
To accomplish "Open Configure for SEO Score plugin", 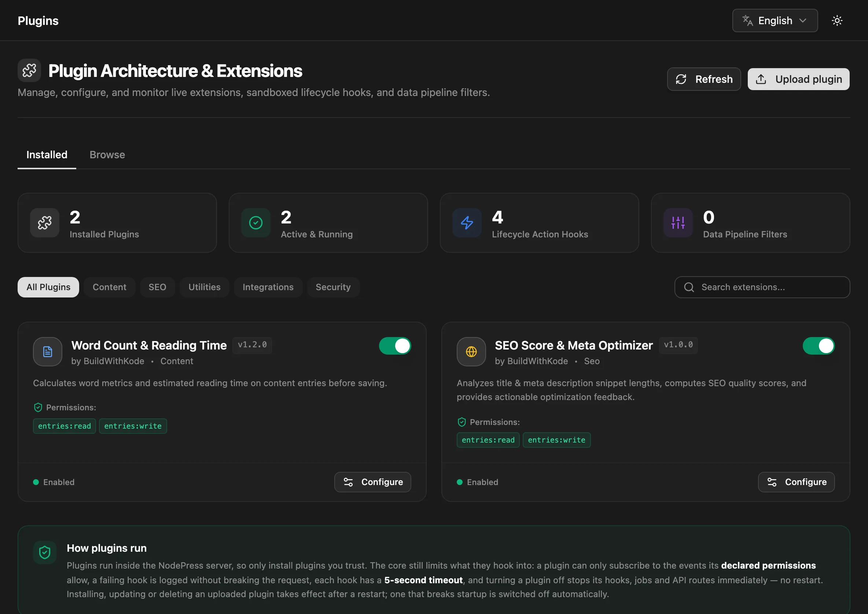I will click(796, 482).
